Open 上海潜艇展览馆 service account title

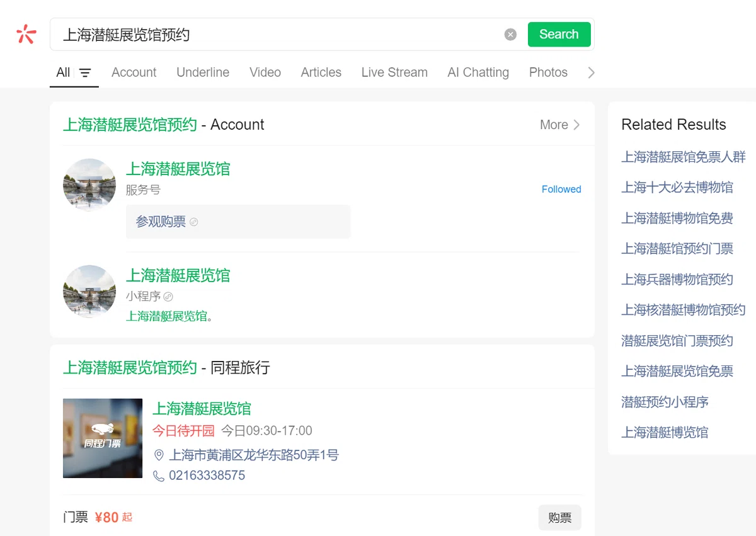178,169
